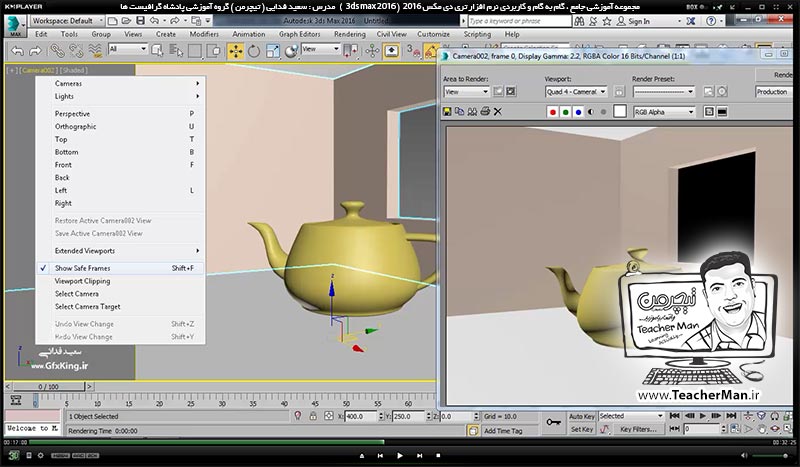Toggle the alpha channel display icon
This screenshot has width=800, height=467.
(591, 112)
